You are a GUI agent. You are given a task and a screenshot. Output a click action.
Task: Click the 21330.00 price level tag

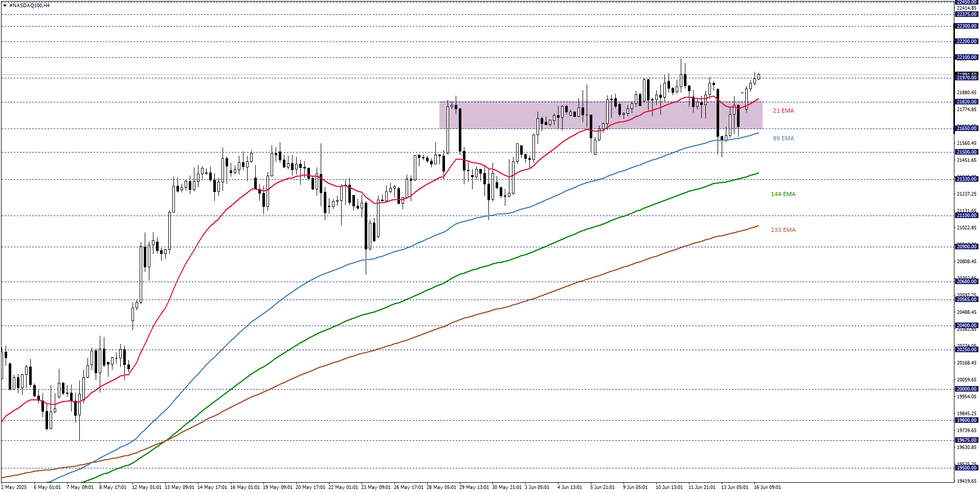[966, 179]
